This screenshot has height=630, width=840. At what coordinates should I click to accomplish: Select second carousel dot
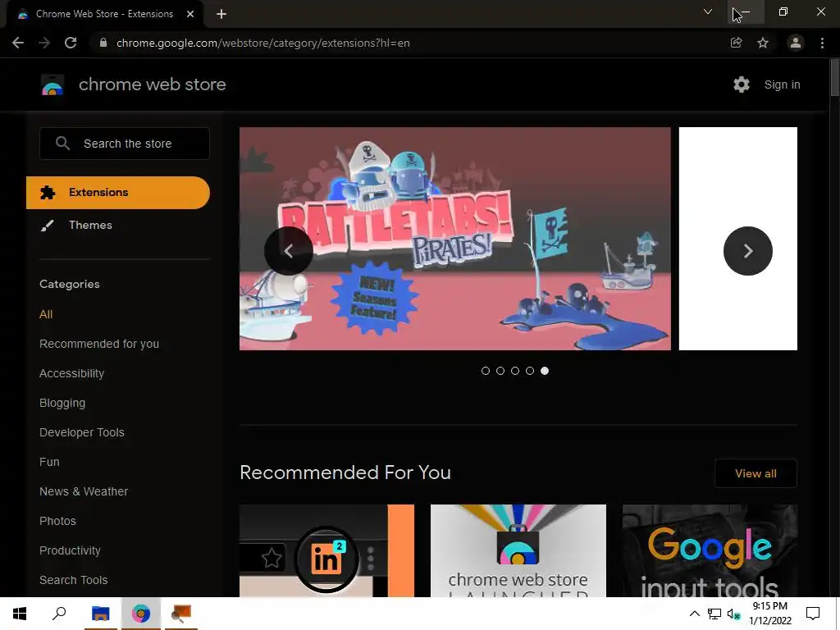click(x=500, y=371)
